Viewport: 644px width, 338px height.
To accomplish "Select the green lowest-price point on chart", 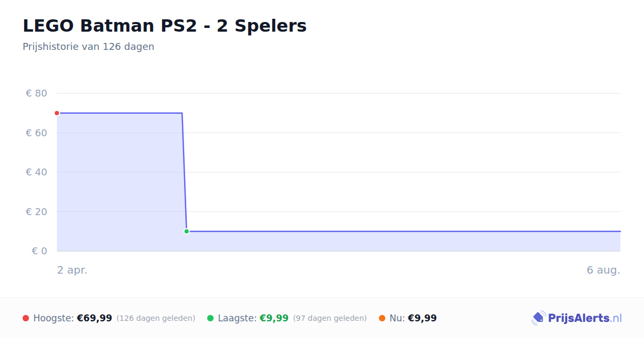I will pos(186,231).
